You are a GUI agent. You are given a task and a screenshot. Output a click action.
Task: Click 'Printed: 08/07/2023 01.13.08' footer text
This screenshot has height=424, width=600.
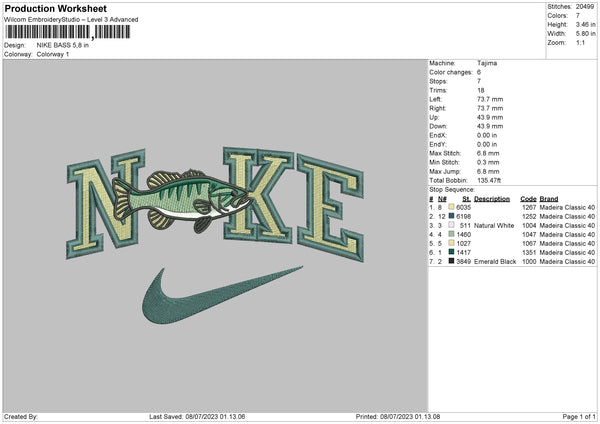tap(398, 417)
